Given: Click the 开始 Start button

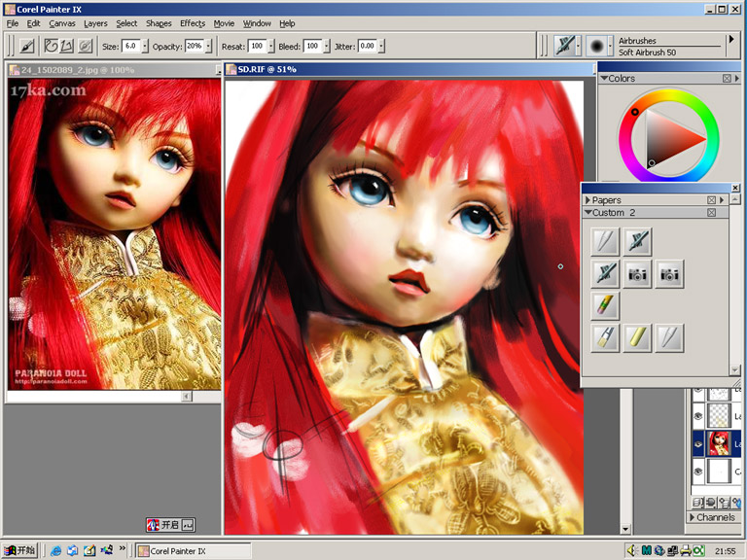Looking at the screenshot, I should point(19,550).
